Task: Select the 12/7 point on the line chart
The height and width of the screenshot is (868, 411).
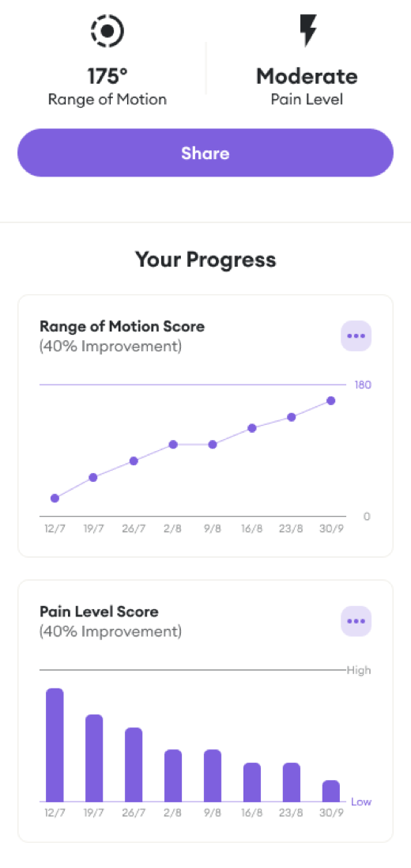Action: [55, 498]
